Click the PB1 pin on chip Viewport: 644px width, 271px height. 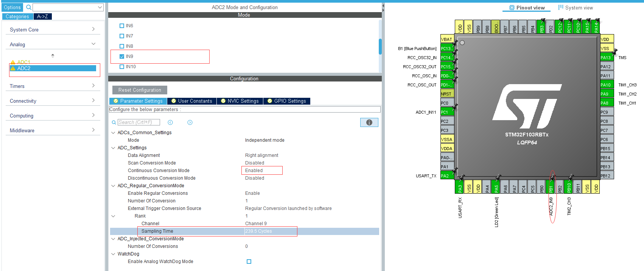[551, 187]
